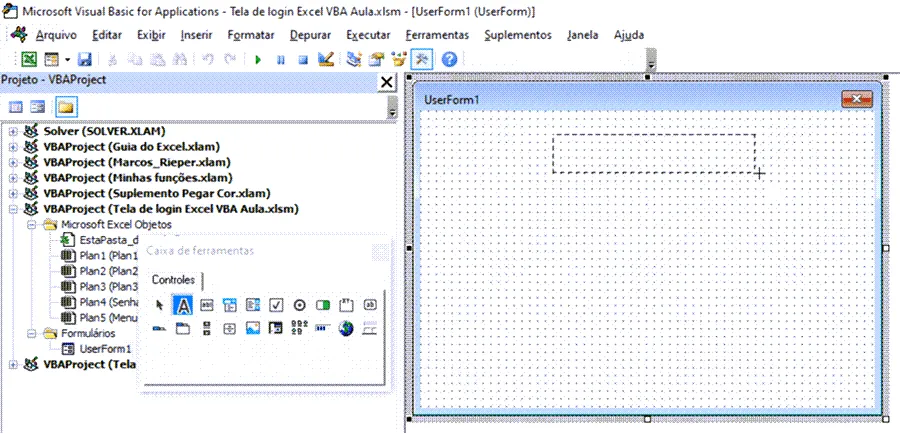Toggle Design Mode in the toolbar
Screen dimensions: 900x434
(325, 59)
